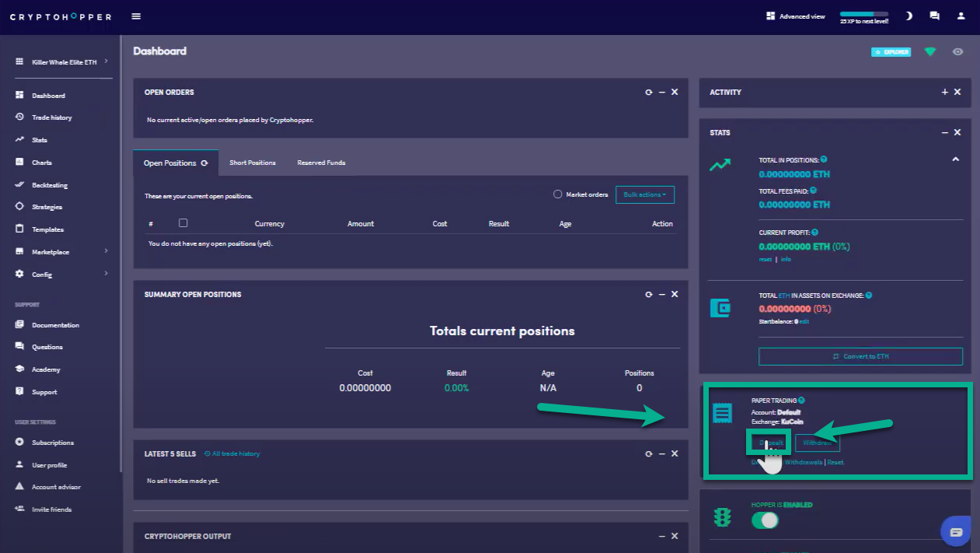The width and height of the screenshot is (980, 553).
Task: Click the Advanced view layout icon
Action: pyautogui.click(x=770, y=16)
